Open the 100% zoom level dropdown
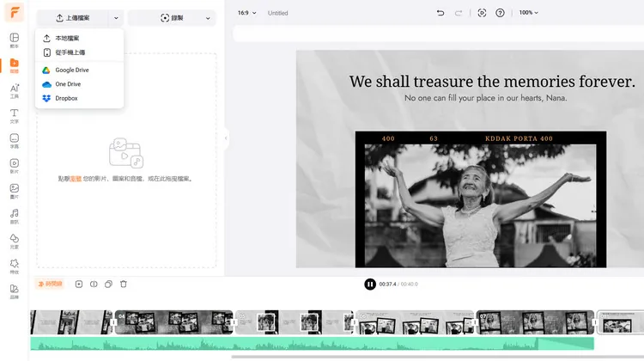This screenshot has height=361, width=644. [529, 13]
